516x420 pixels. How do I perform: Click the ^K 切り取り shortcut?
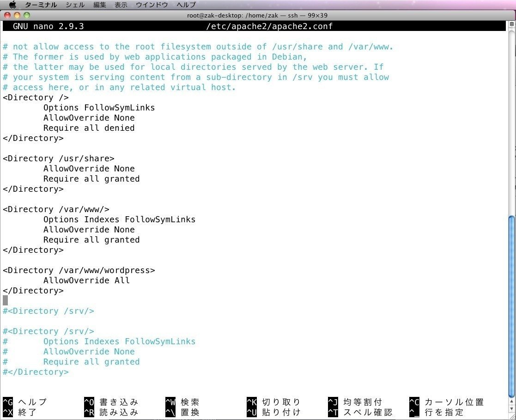coord(274,402)
